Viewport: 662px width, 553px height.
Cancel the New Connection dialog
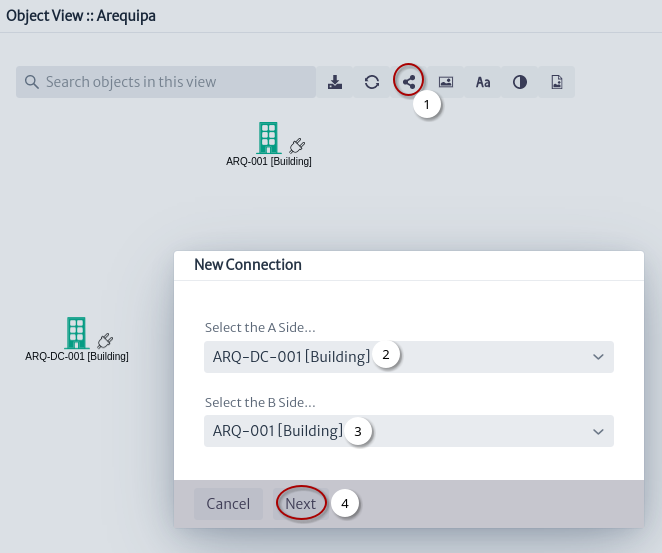pyautogui.click(x=228, y=504)
